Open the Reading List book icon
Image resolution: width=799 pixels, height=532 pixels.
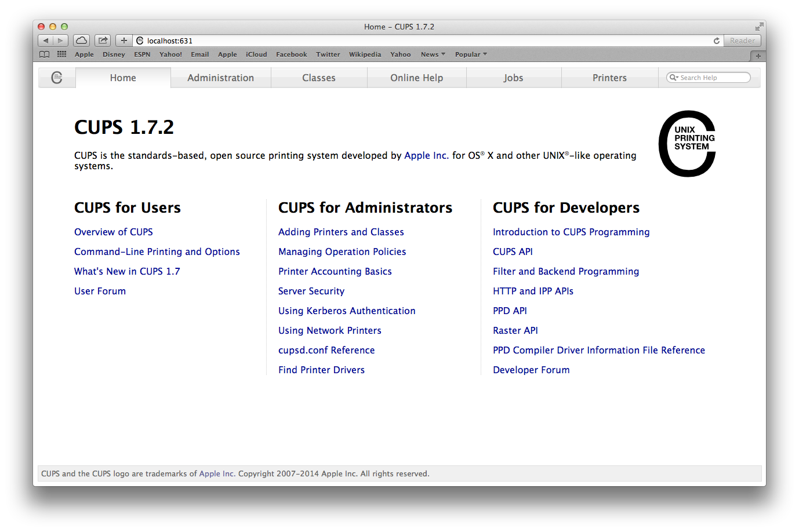[44, 54]
